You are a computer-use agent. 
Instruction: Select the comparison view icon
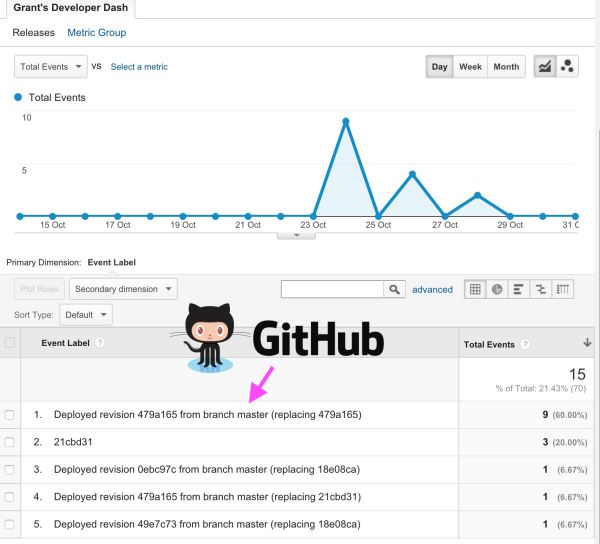pyautogui.click(x=541, y=289)
